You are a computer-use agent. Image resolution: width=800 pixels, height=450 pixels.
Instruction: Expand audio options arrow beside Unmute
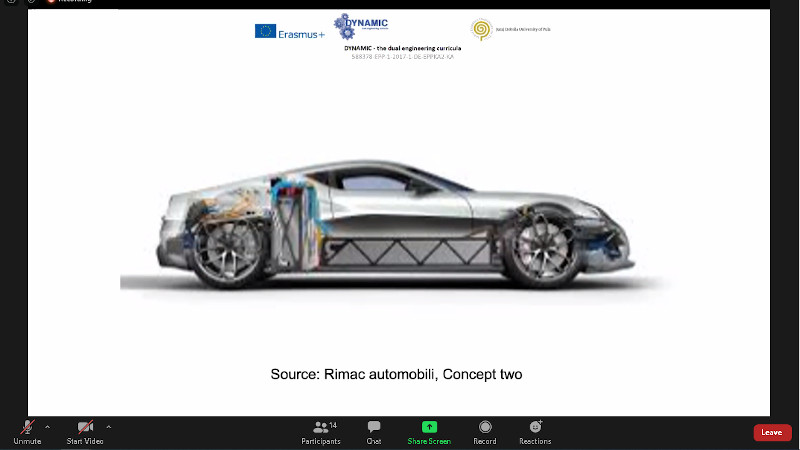coord(47,427)
